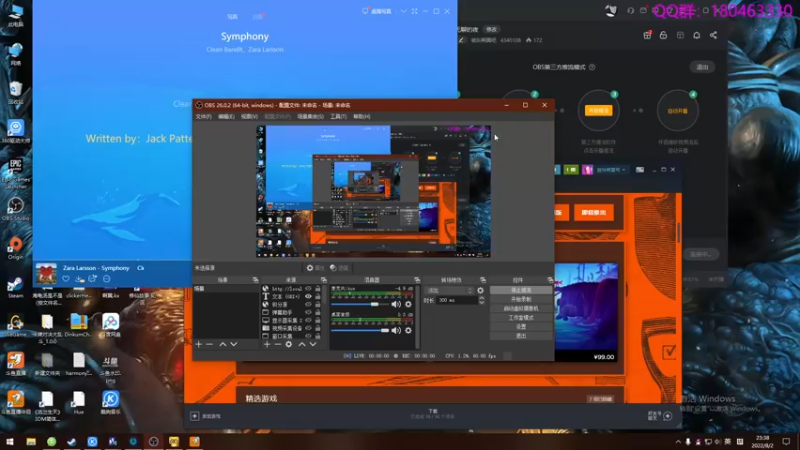Open the transition type dropdown
The width and height of the screenshot is (800, 450).
tap(449, 290)
